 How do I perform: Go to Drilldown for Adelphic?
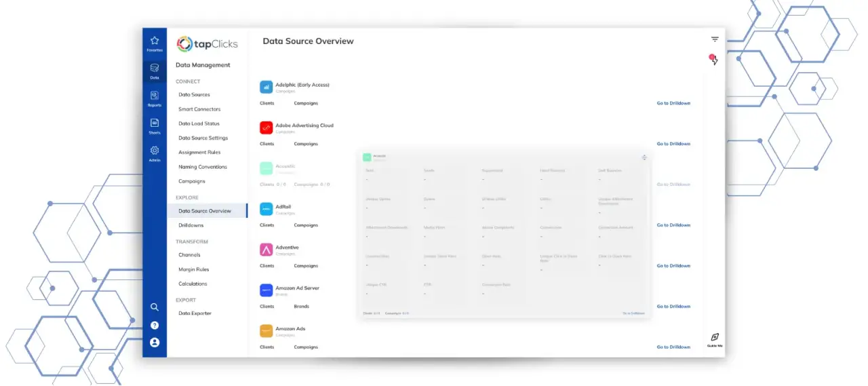(x=673, y=103)
